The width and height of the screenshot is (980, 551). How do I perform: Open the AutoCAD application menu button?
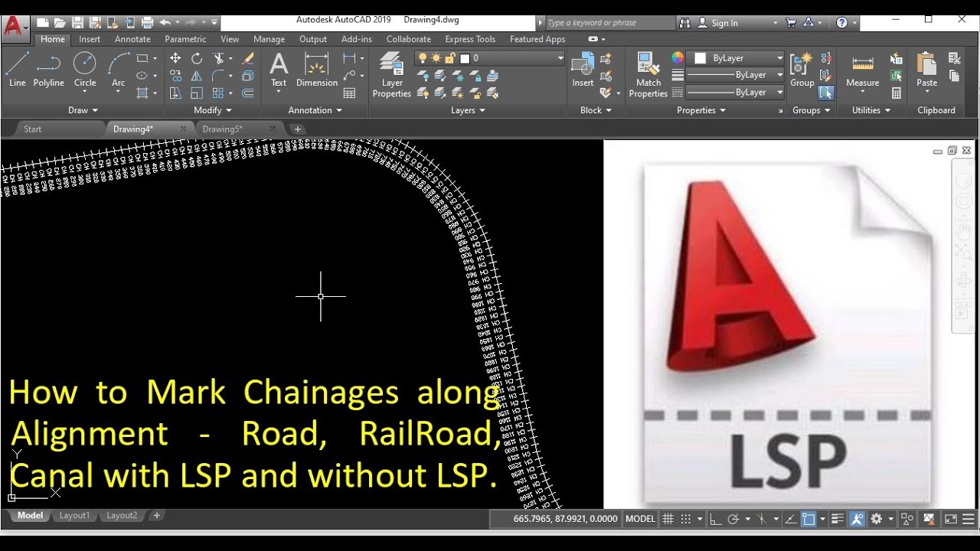[15, 28]
